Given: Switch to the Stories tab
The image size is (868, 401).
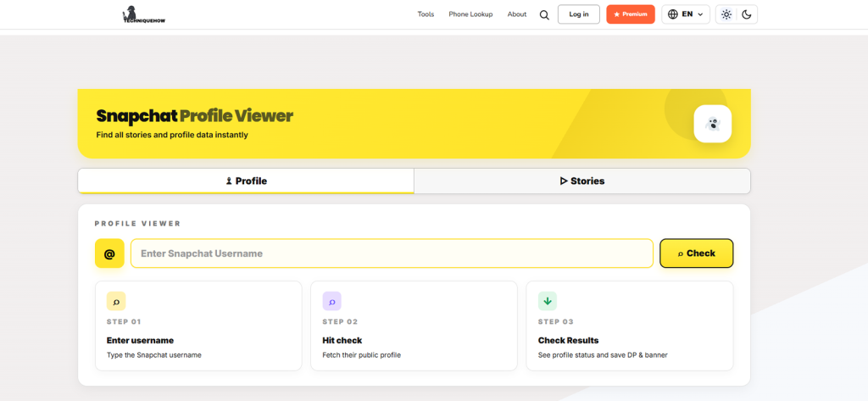Looking at the screenshot, I should pyautogui.click(x=582, y=181).
